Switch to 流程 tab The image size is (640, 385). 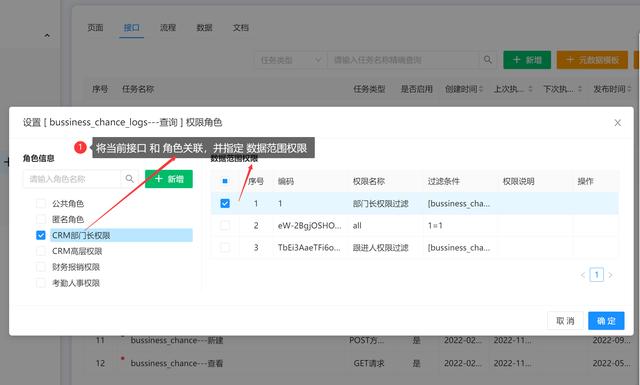(168, 27)
